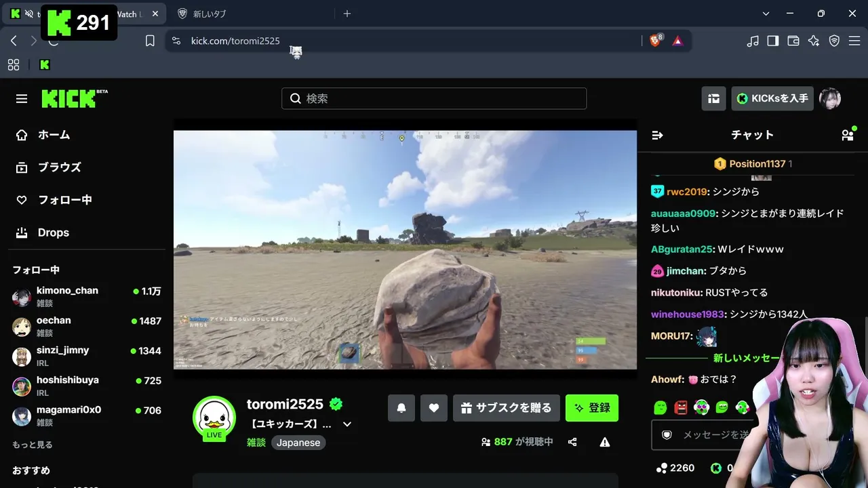
Task: Click the KICKsを入手 button
Action: [x=772, y=99]
